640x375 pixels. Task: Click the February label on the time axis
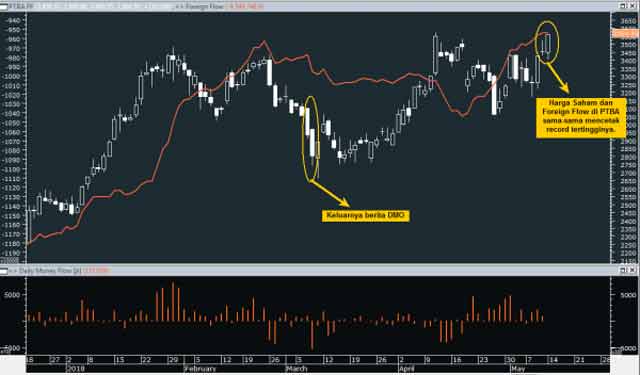tap(200, 369)
